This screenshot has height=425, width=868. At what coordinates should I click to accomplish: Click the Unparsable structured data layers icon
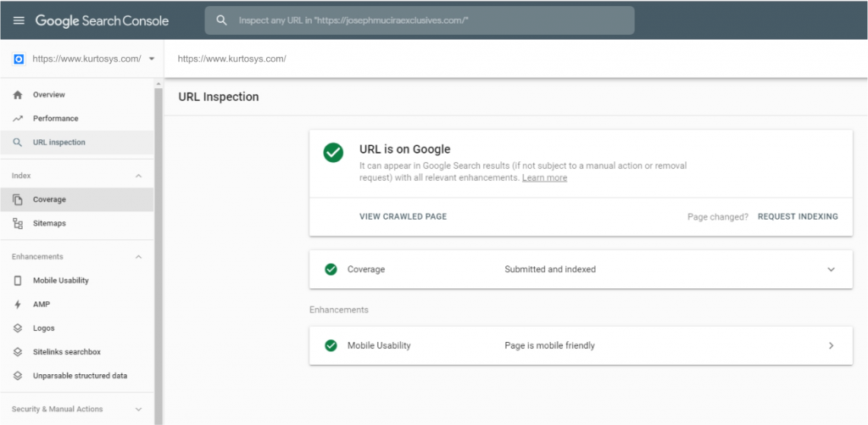point(18,376)
